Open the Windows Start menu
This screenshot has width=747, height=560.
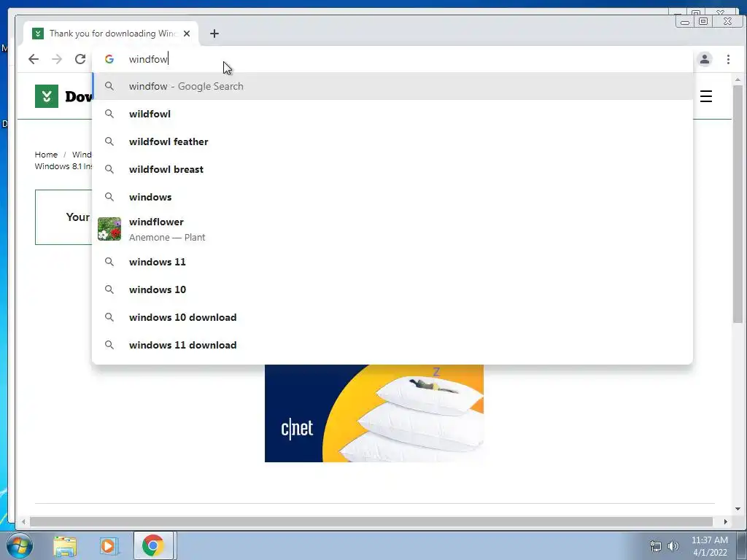[20, 545]
